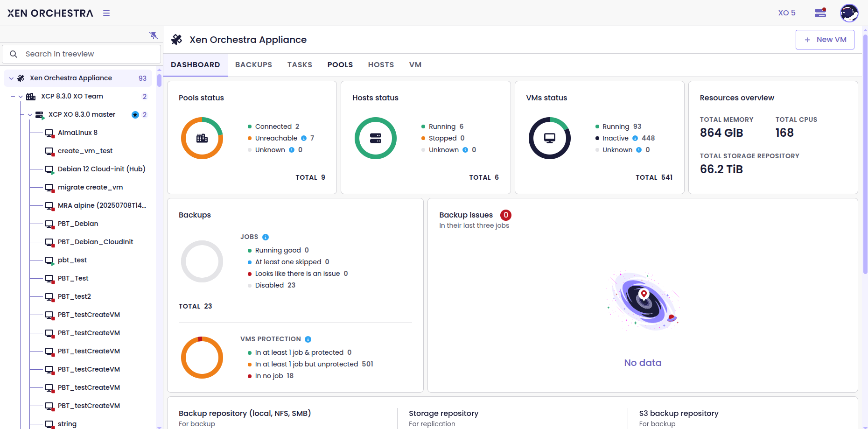Click info icon beside Unknown in Pools status
Screen dimensions: 868x429
(x=292, y=150)
